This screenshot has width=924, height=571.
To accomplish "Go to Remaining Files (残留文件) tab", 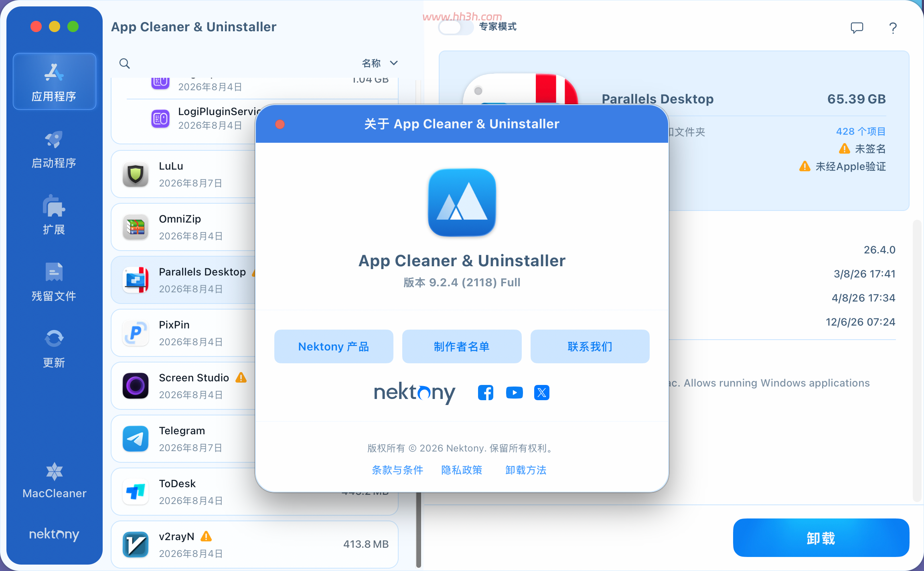I will coord(54,282).
